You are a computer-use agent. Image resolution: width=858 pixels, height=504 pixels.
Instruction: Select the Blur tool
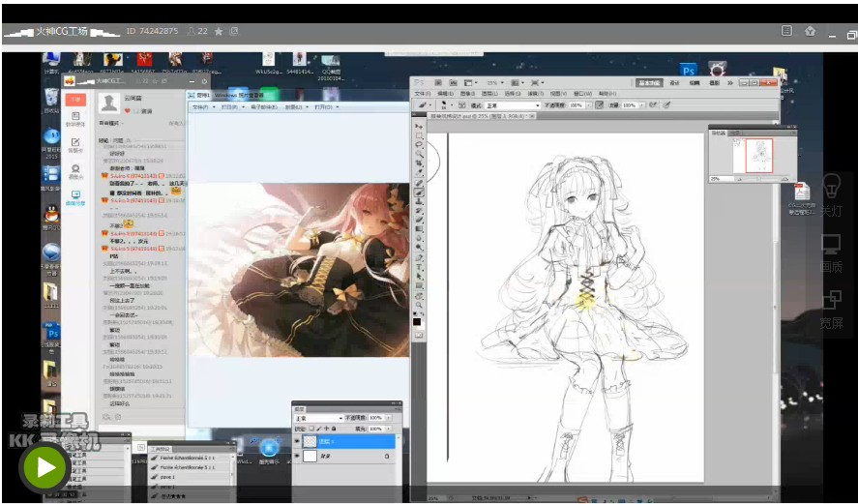(420, 238)
